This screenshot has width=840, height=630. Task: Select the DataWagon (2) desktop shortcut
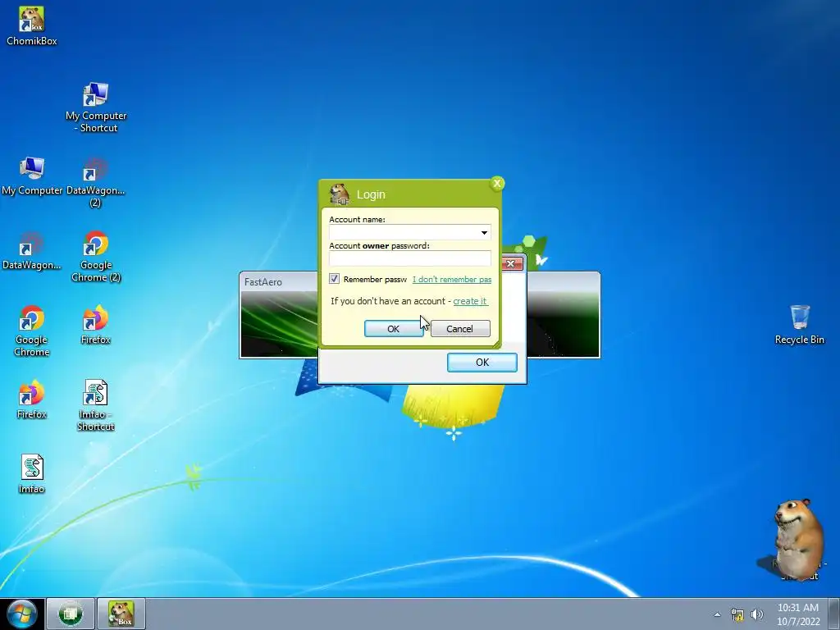coord(95,182)
